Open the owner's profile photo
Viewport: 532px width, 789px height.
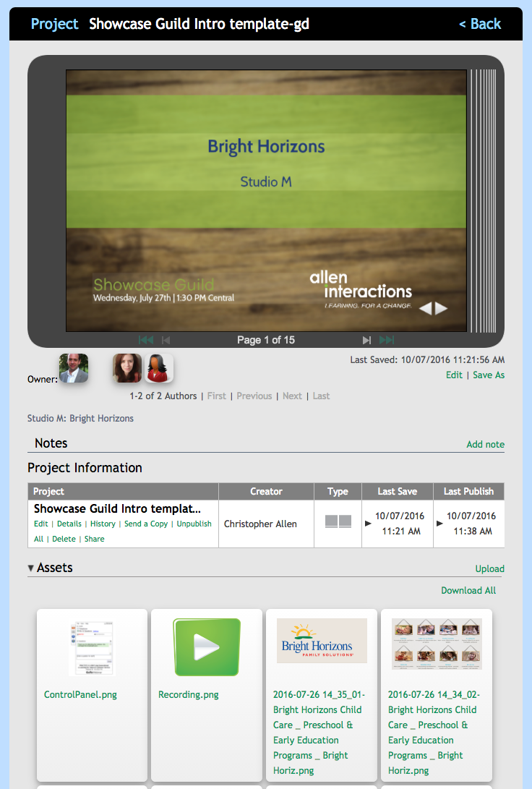pyautogui.click(x=74, y=368)
